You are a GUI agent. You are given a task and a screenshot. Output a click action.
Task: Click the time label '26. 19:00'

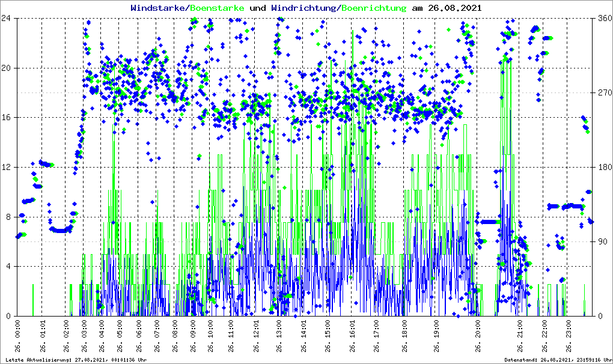coord(436,336)
